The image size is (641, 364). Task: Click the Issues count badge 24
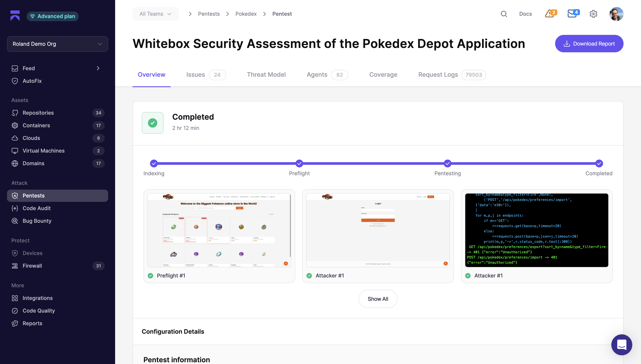click(217, 75)
